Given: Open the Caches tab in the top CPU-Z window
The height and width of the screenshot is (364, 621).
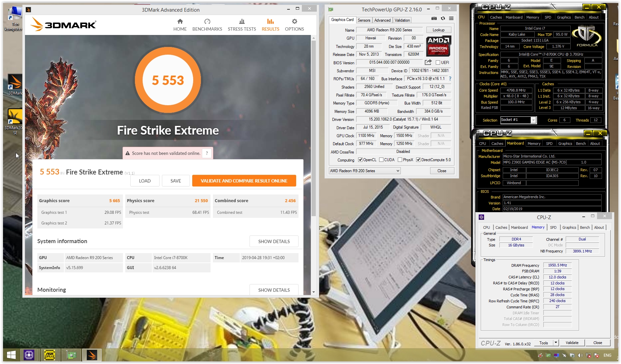Looking at the screenshot, I should (496, 17).
